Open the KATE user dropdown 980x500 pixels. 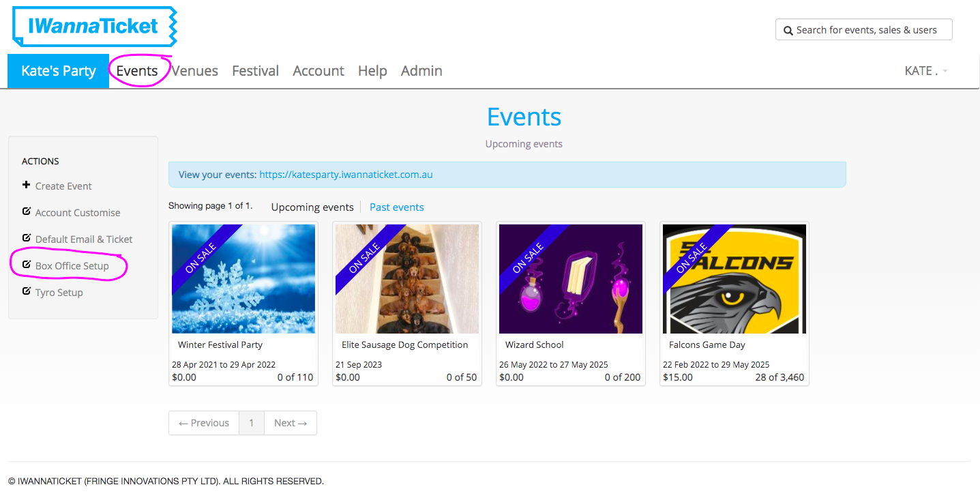(926, 71)
